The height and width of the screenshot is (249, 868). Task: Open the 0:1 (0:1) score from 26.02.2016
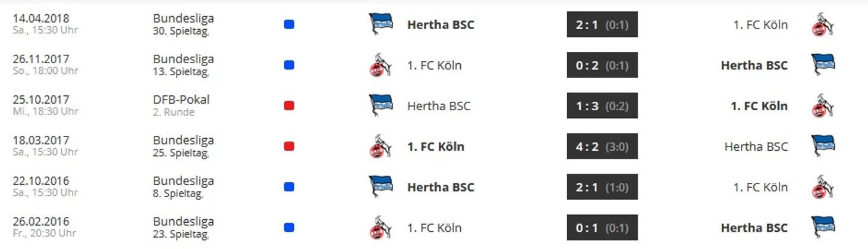point(602,227)
